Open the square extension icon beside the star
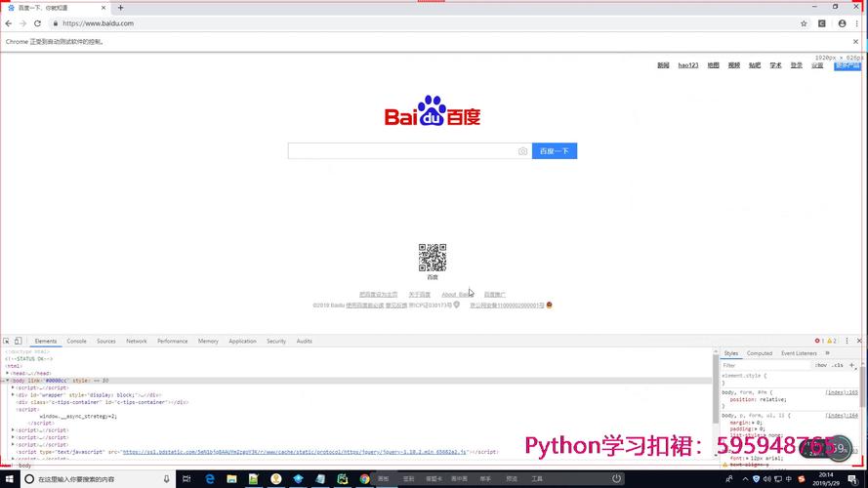The height and width of the screenshot is (488, 868). coord(822,23)
